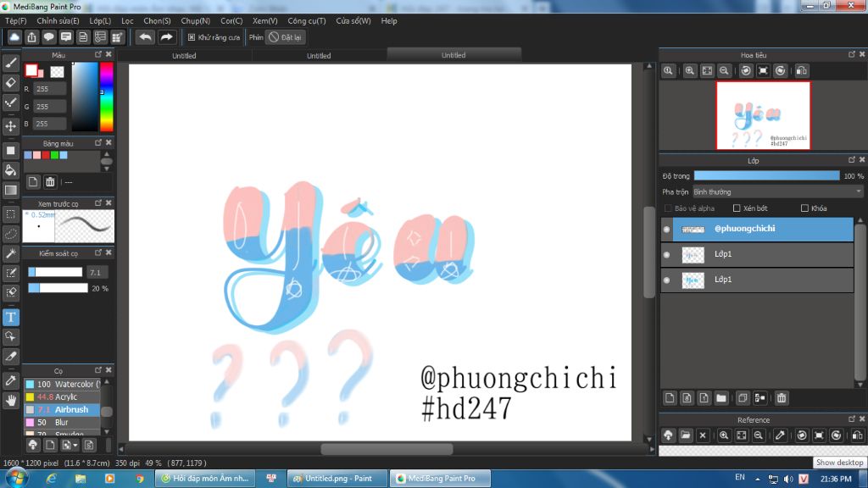The height and width of the screenshot is (488, 868).
Task: Select the Bucket fill tool
Action: [x=10, y=170]
